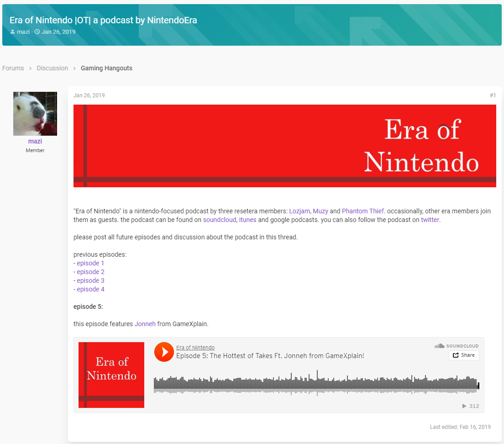The height and width of the screenshot is (444, 504).
Task: Go to Discussion breadcrumb
Action: tap(52, 68)
